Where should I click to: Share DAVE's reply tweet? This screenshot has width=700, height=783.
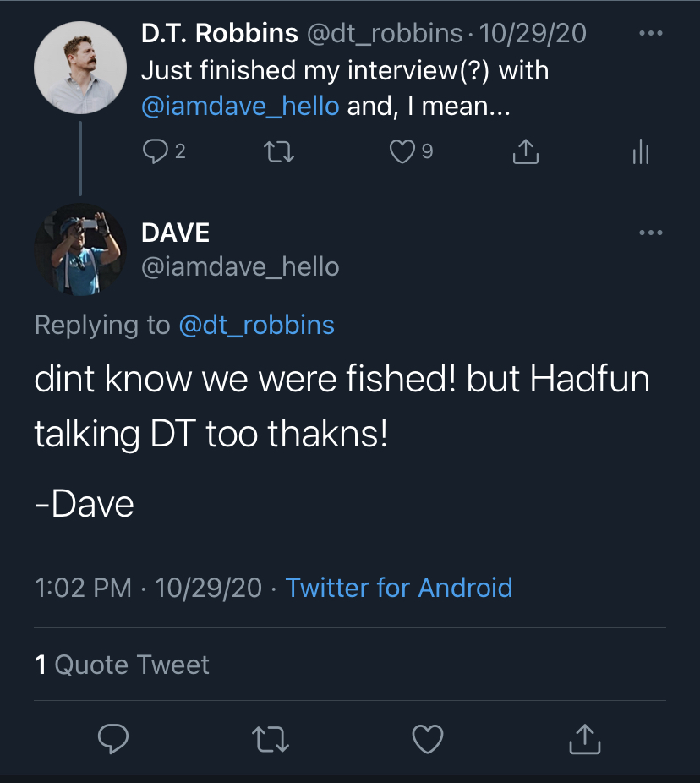coord(584,740)
